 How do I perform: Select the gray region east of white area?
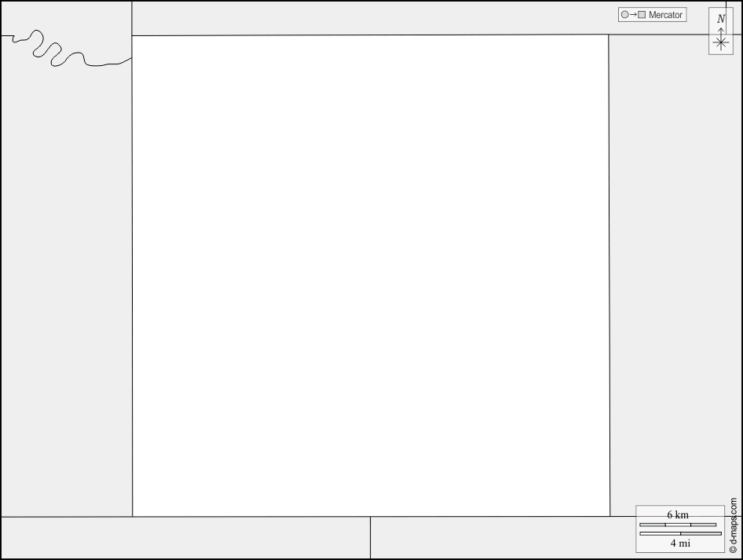(675, 270)
